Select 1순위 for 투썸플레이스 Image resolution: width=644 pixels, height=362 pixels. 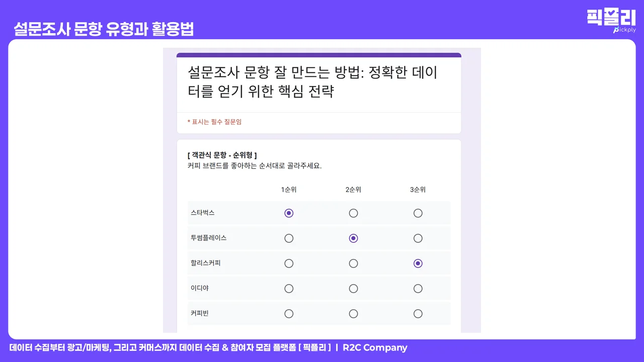click(289, 238)
